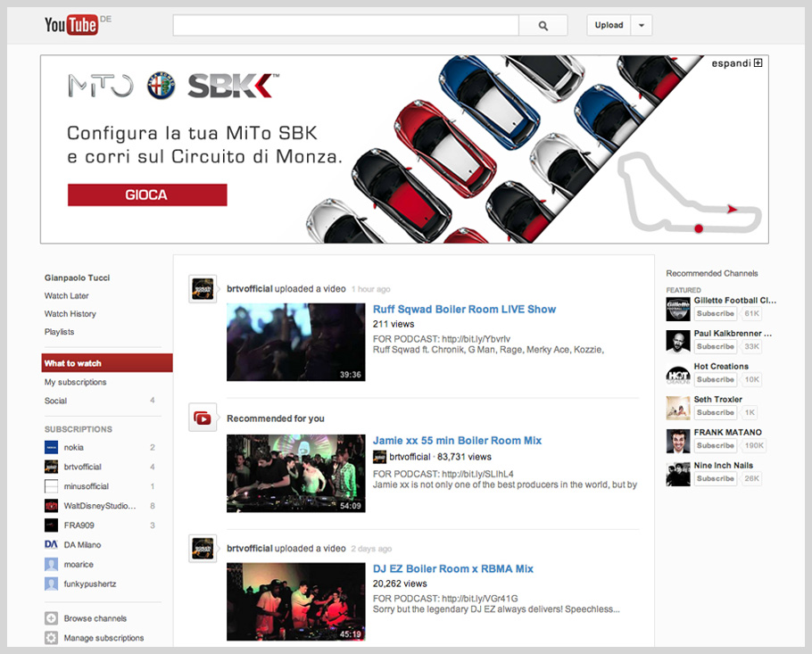This screenshot has width=812, height=654.
Task: Subscribe to Nine Inch Nails channel
Action: [x=715, y=479]
